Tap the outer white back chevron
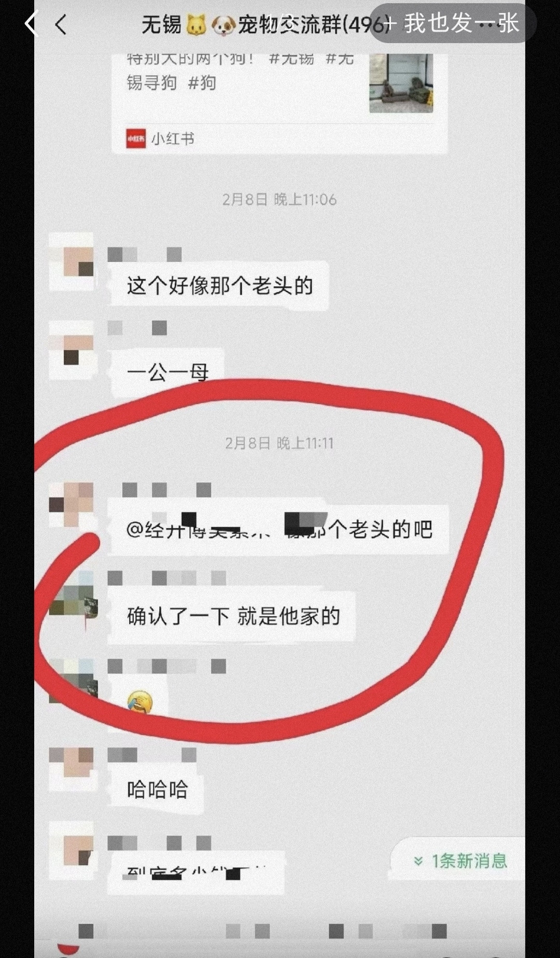The image size is (560, 958). (x=31, y=24)
